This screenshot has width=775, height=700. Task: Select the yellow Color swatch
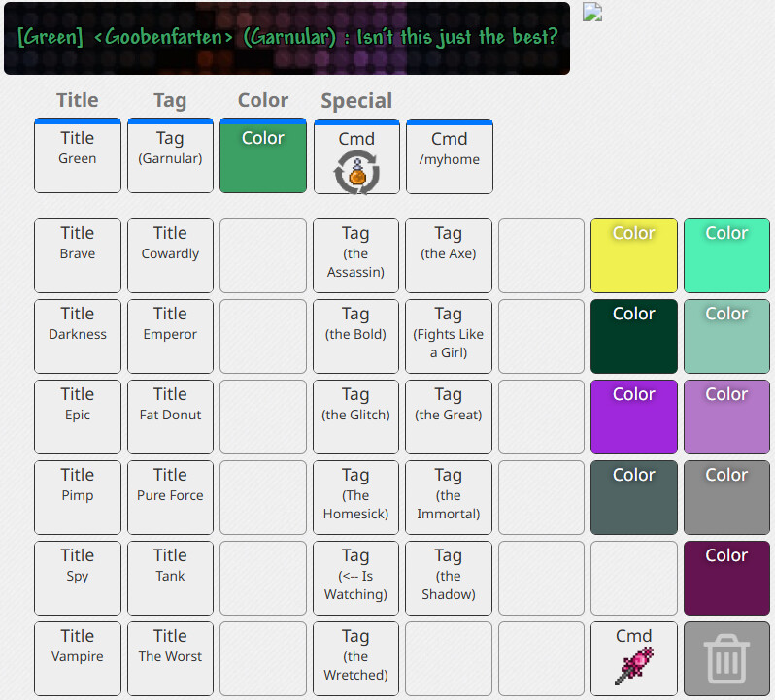click(633, 256)
